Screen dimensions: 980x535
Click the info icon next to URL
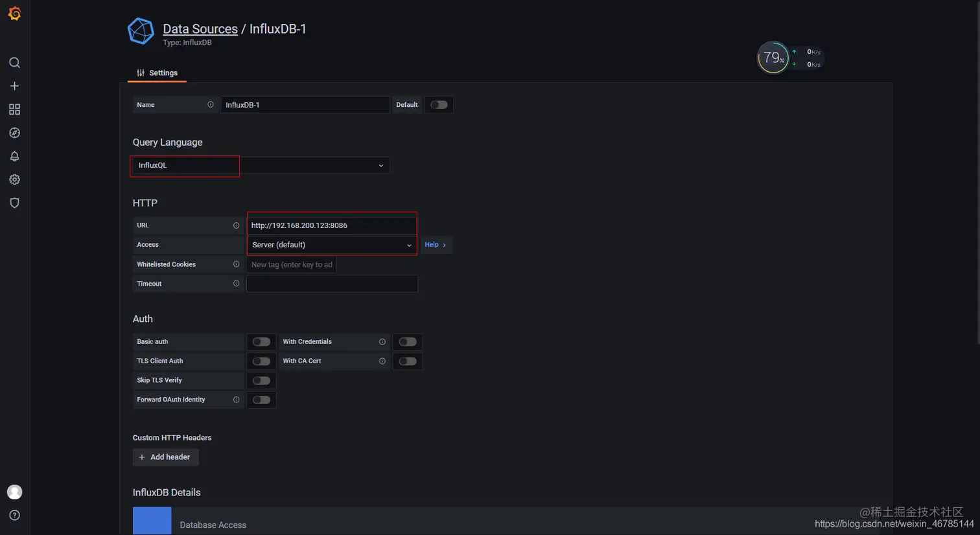pyautogui.click(x=236, y=225)
